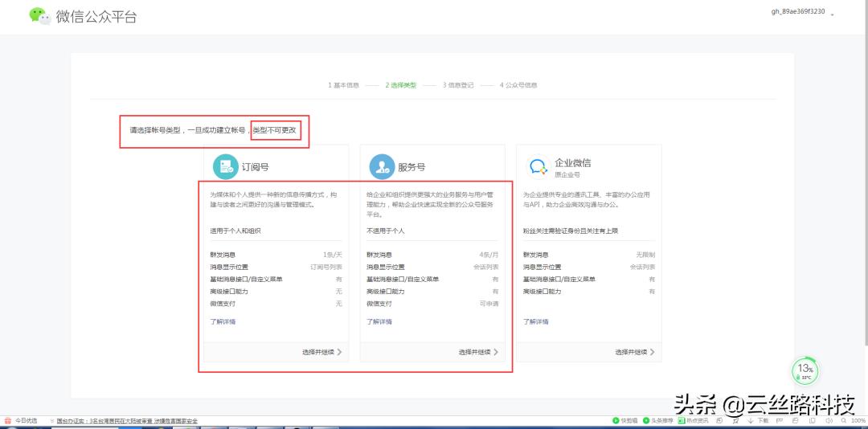Screen dimensions: 868x429
Task: Open 了解详情 under 服务号
Action: point(379,321)
